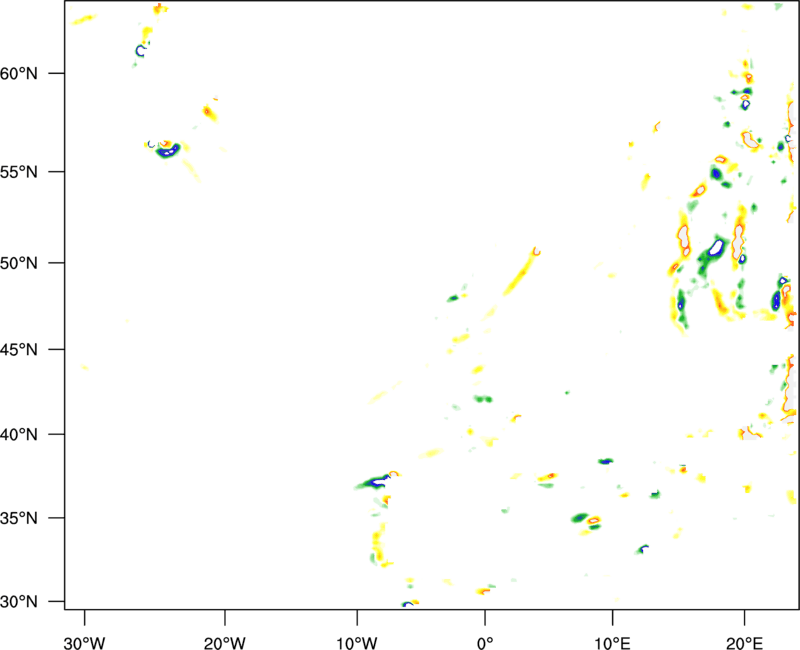
Task: Click the 45°N latitude label
Action: pyautogui.click(x=19, y=350)
